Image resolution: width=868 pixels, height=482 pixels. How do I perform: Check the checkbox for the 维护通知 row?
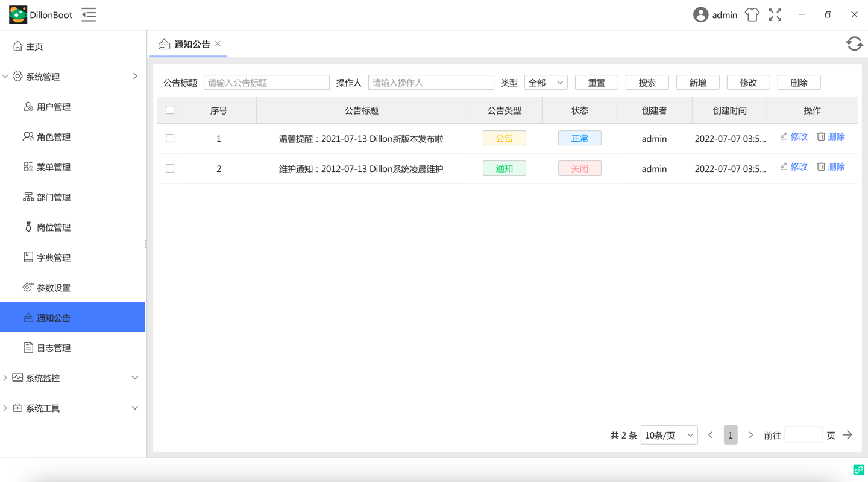(170, 168)
